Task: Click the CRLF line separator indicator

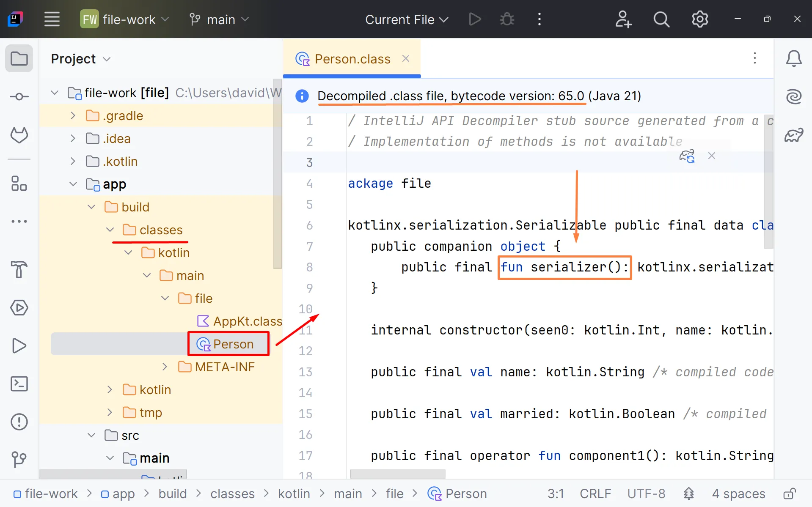Action: pyautogui.click(x=595, y=493)
